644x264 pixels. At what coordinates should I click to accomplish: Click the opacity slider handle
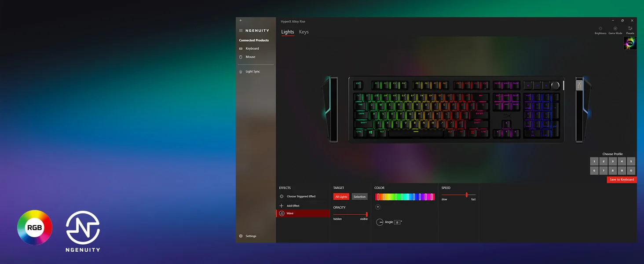click(366, 214)
